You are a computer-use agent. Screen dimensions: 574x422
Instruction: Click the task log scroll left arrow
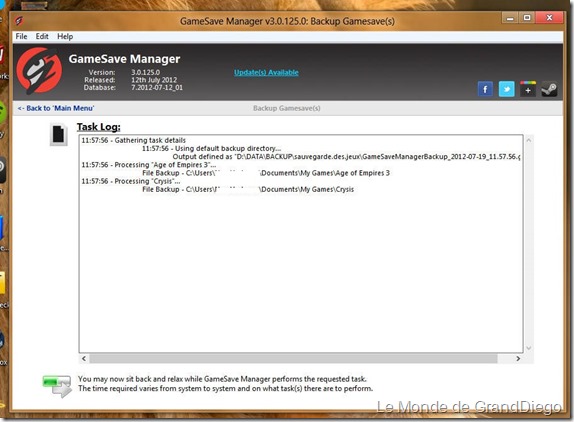tap(84, 358)
